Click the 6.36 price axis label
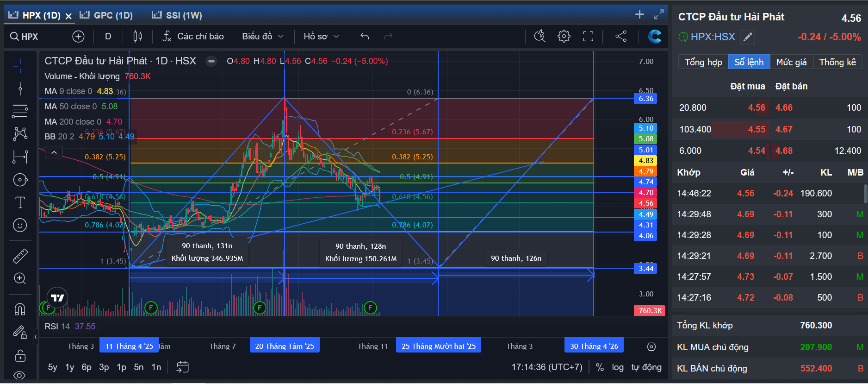 645,98
